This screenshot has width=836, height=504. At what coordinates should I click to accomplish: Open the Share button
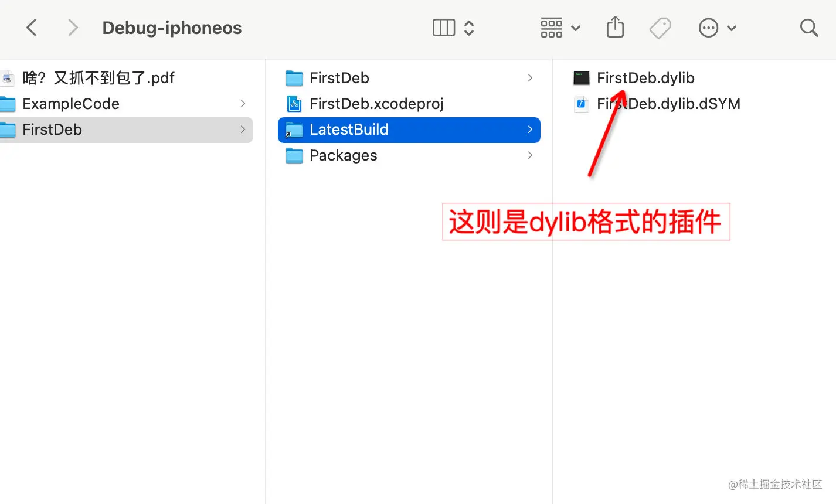615,27
